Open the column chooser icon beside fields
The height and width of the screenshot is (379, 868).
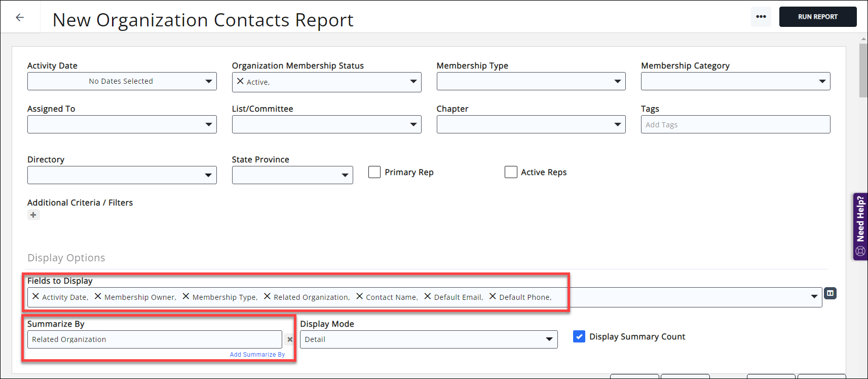(x=830, y=293)
